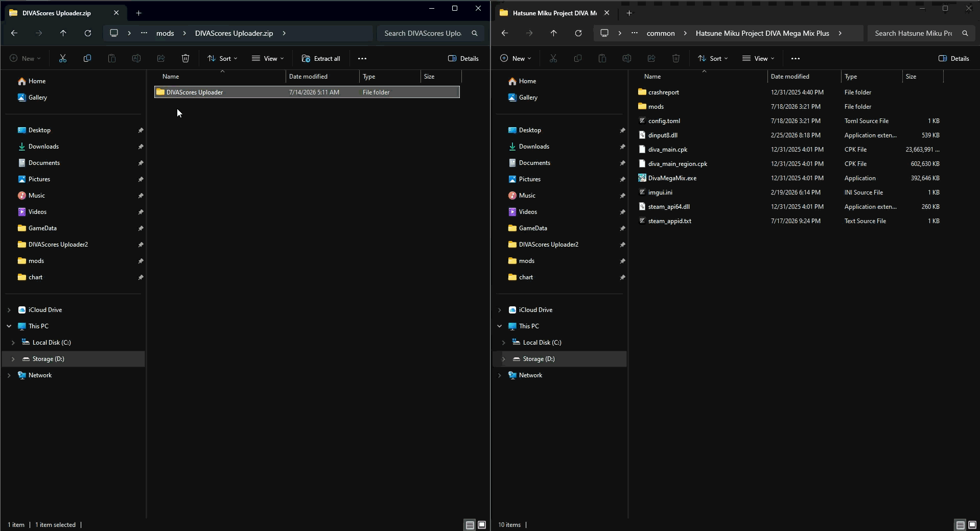
Task: Open See more options in left window toolbar
Action: click(362, 59)
